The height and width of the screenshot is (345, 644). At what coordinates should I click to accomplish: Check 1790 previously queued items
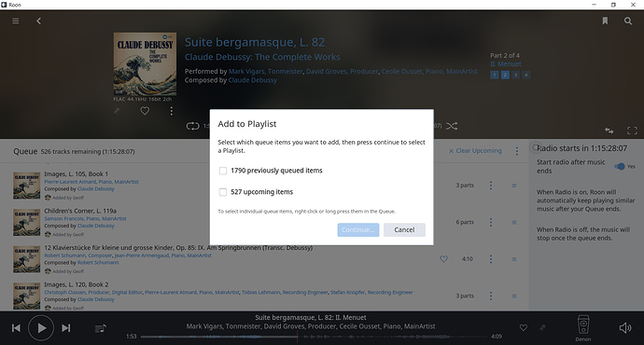click(x=223, y=171)
